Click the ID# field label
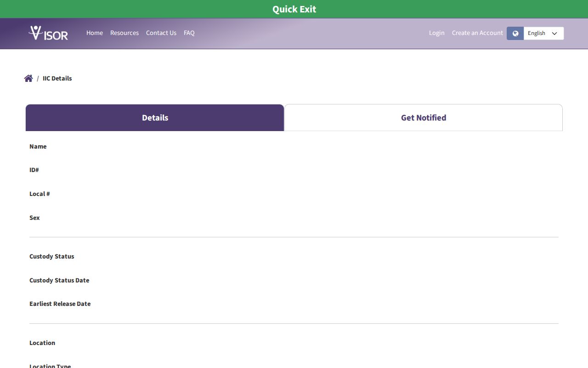Image resolution: width=588 pixels, height=368 pixels. [x=34, y=170]
